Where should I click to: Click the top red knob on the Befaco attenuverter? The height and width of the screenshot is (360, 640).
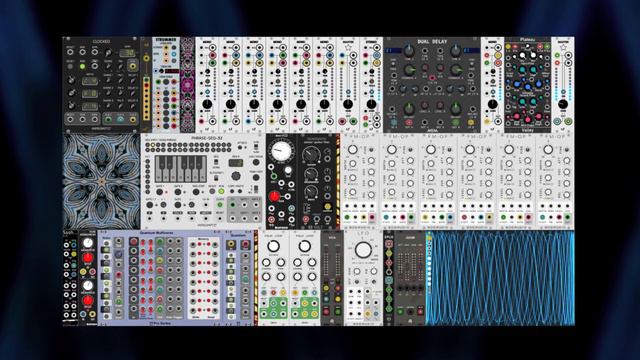tap(87, 258)
